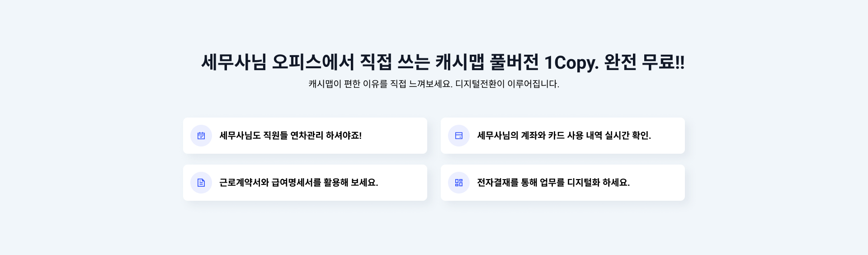Viewport: 868px width, 255px height.
Task: Click the phrase 완전 무료!! in the heading
Action: [x=644, y=62]
